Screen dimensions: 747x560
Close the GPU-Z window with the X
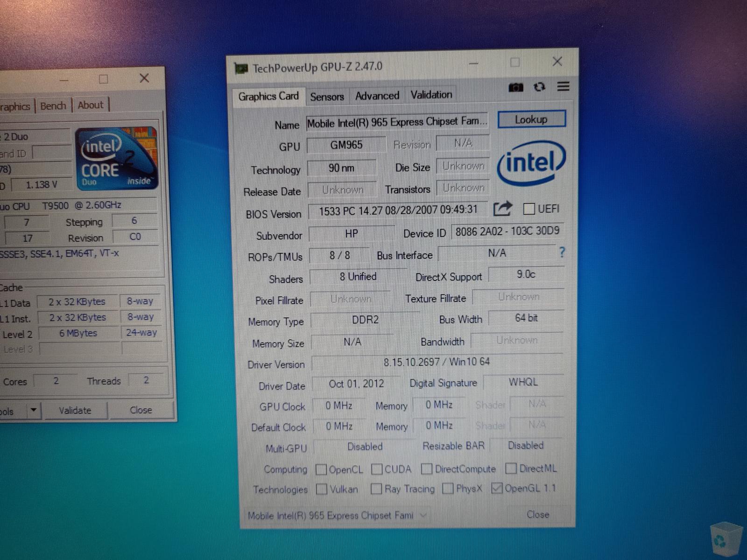point(557,62)
